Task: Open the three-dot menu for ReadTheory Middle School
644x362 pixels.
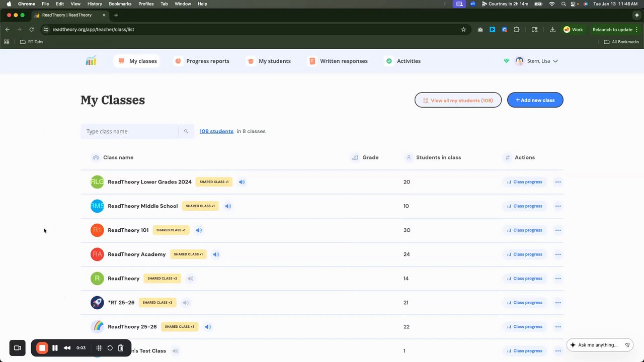Action: (x=558, y=206)
